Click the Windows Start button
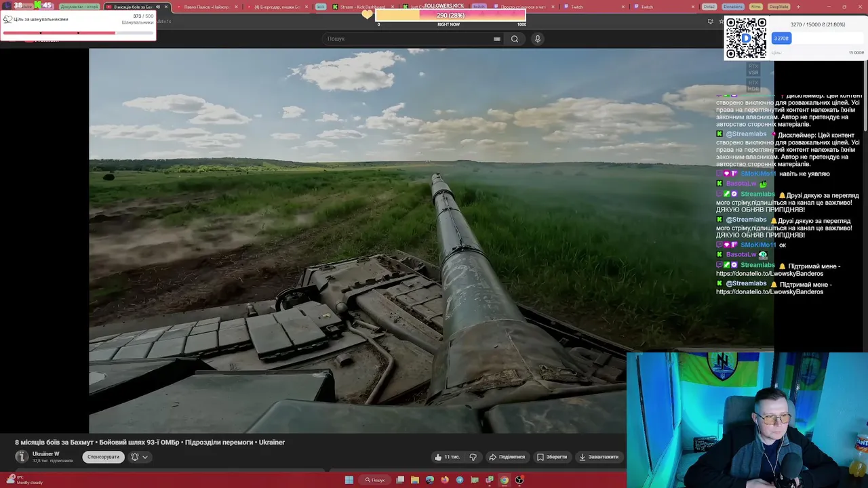 point(349,480)
